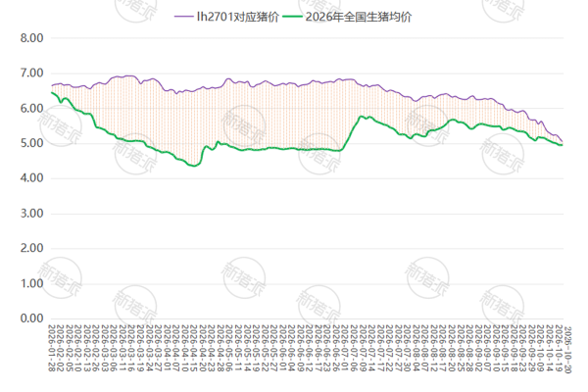This screenshot has height=392, width=588.
Task: Select the 8.00 y-axis label
Action: point(32,38)
